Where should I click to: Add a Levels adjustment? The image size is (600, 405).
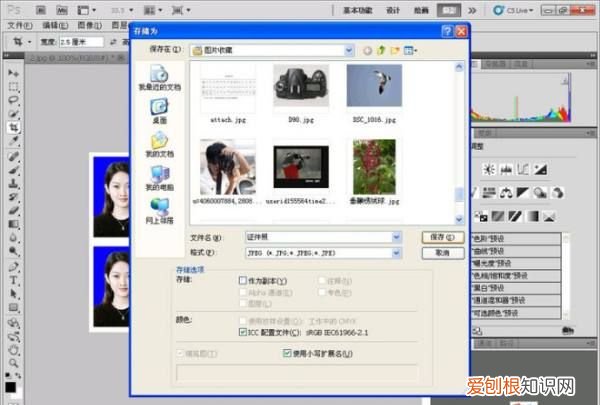coord(506,169)
